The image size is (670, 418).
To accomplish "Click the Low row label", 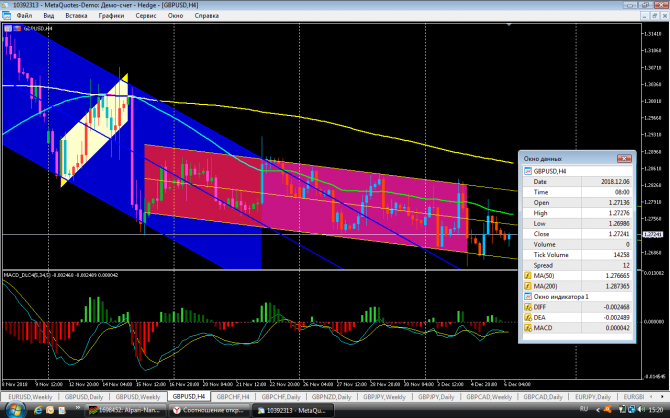I will click(x=539, y=224).
